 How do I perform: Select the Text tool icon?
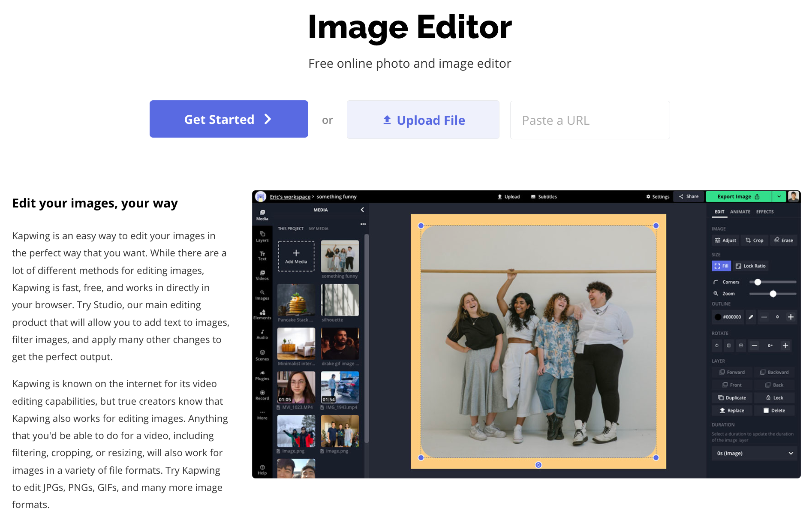pos(262,255)
